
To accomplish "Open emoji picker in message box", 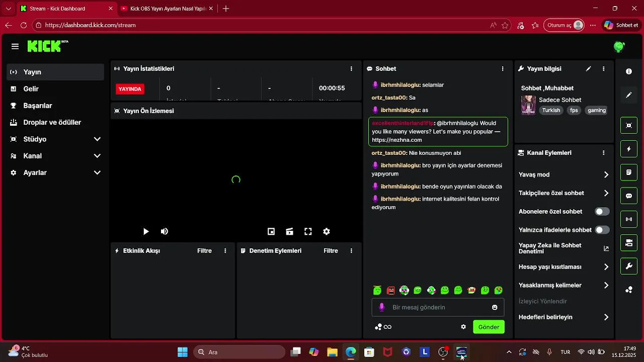I will [495, 307].
